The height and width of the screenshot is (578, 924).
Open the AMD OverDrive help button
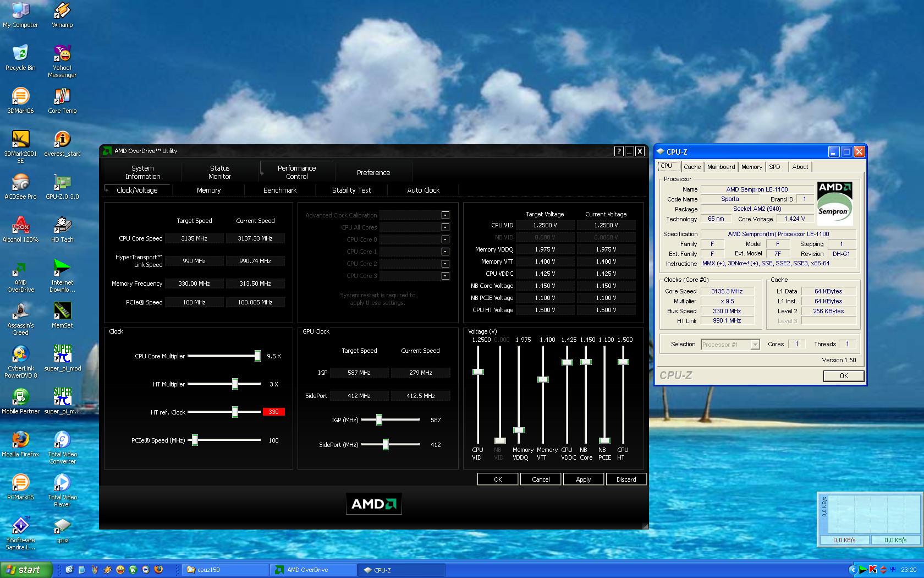coord(619,151)
